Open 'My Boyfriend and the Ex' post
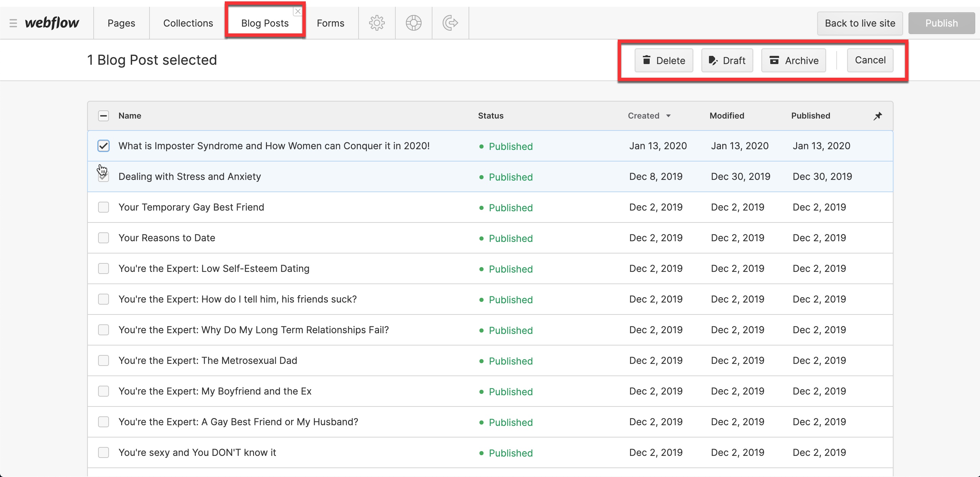980x477 pixels. (x=215, y=391)
